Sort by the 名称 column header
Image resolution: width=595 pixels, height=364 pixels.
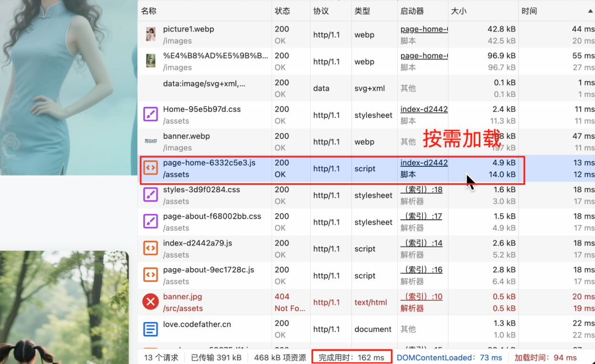point(149,10)
